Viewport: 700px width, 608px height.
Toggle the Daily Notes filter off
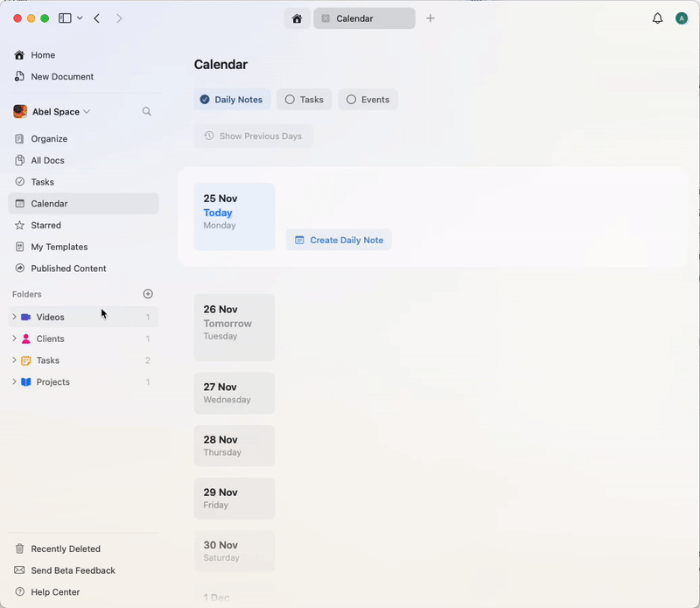(x=232, y=99)
